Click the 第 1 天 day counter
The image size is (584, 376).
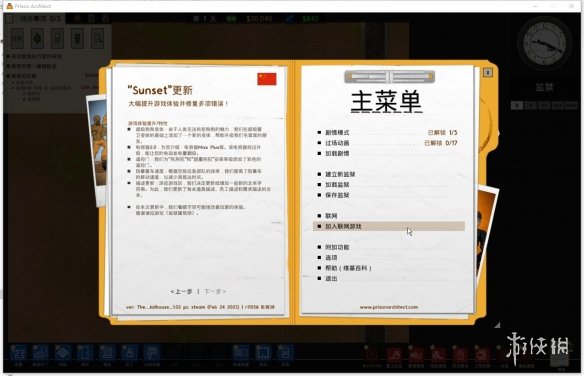(204, 19)
